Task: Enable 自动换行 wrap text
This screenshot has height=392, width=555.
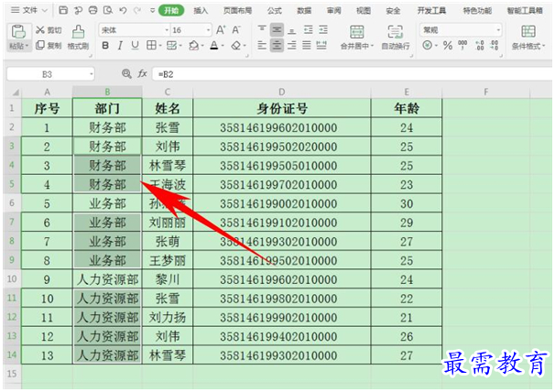Action: click(396, 37)
